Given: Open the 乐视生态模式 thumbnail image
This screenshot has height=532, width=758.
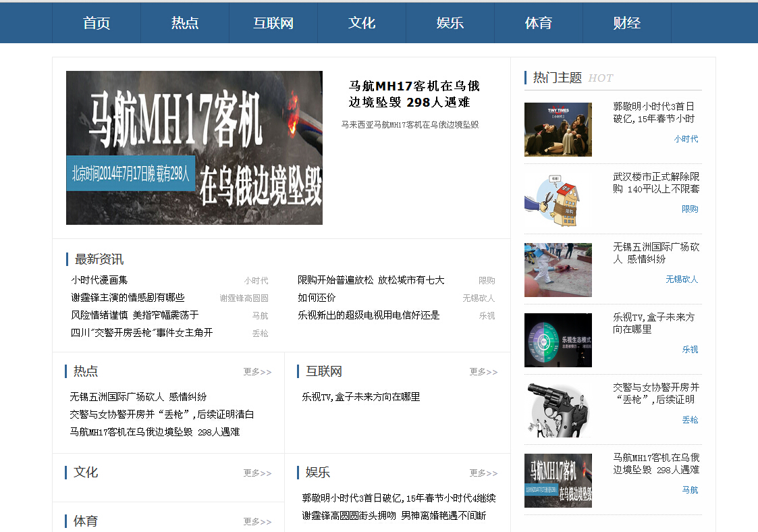Looking at the screenshot, I should pos(558,340).
